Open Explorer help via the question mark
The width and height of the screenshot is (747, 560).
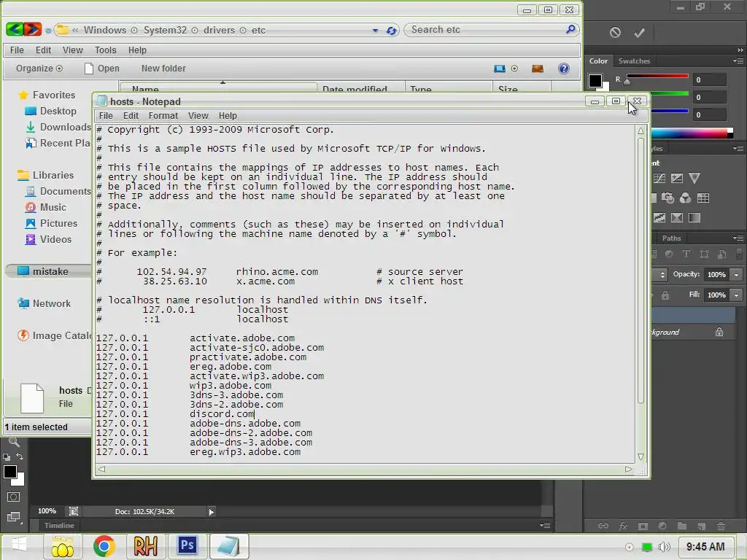(564, 69)
